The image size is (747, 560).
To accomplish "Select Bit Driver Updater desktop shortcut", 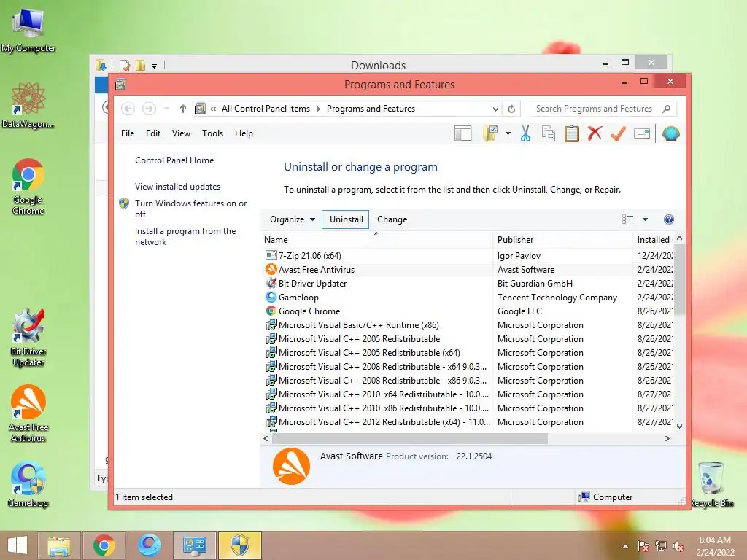I will 28,338.
